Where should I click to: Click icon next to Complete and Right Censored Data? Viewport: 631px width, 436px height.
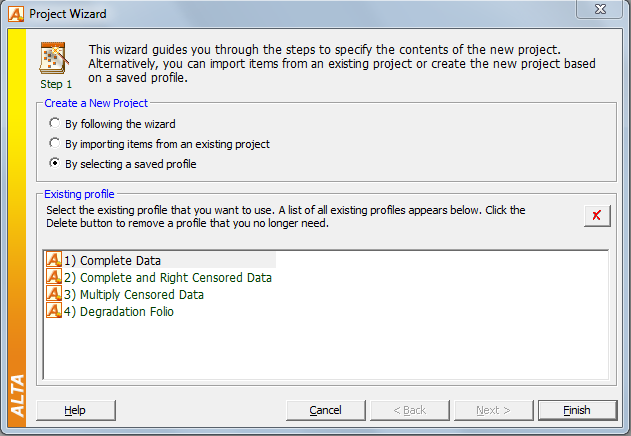pos(54,277)
